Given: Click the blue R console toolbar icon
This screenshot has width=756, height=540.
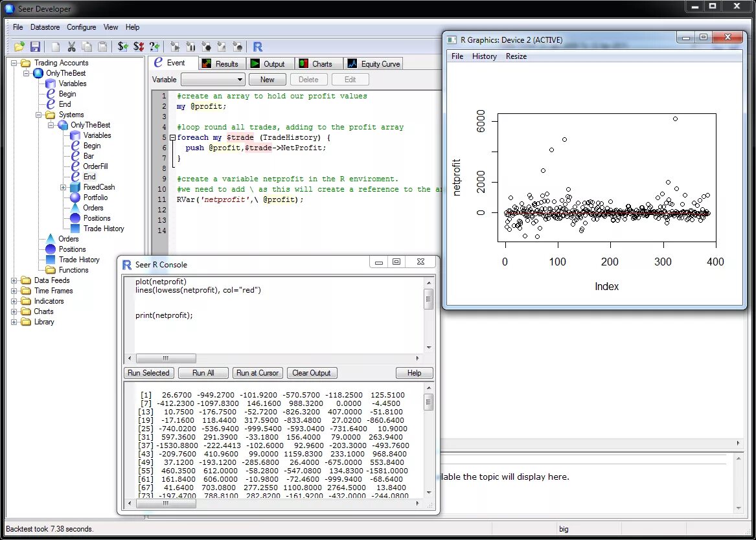Looking at the screenshot, I should click(257, 46).
